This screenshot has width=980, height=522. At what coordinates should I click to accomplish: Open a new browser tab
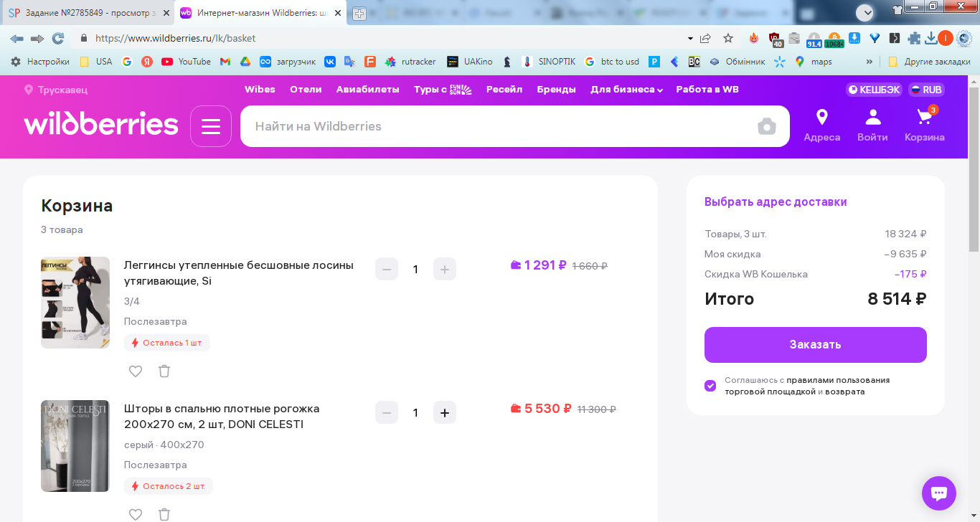coord(359,13)
